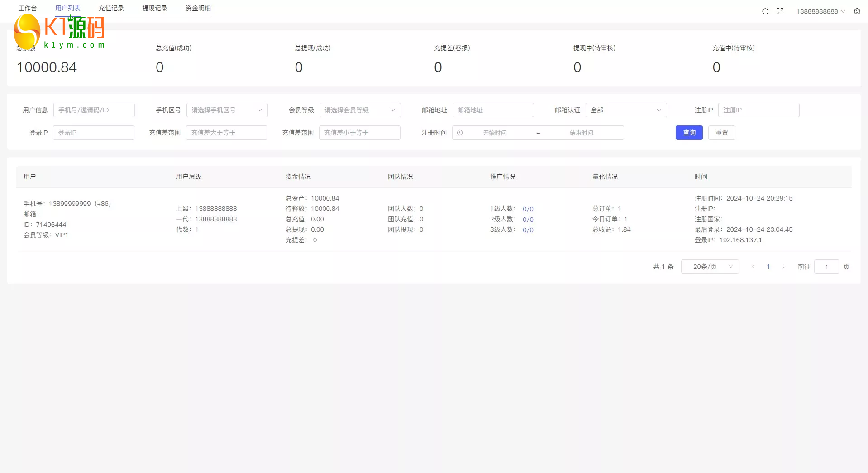Open the 提现记录 tab
868x473 pixels.
click(x=155, y=8)
